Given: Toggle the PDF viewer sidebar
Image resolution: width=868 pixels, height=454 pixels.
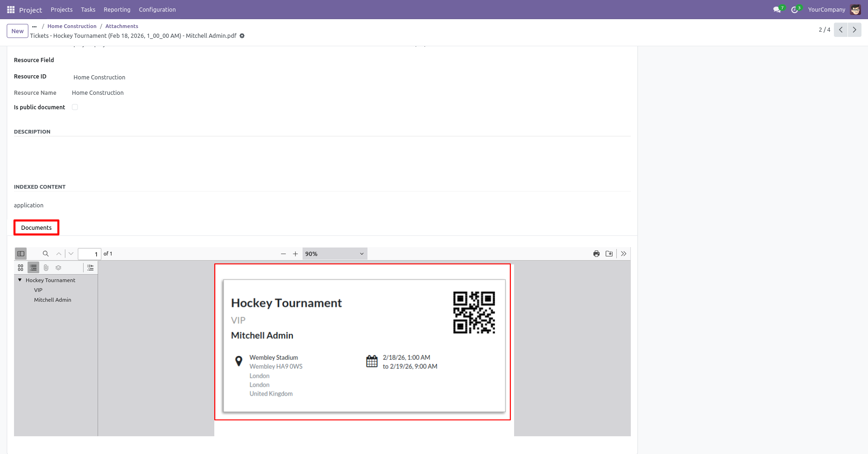Looking at the screenshot, I should point(21,254).
